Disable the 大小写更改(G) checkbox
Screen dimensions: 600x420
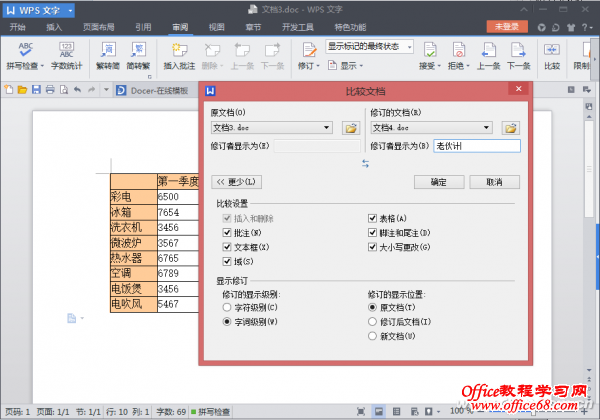point(374,246)
